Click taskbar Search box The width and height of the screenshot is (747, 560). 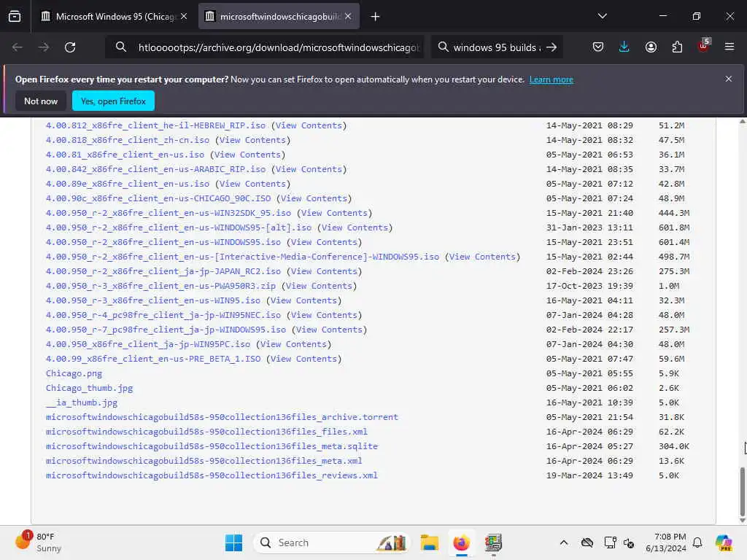332,542
